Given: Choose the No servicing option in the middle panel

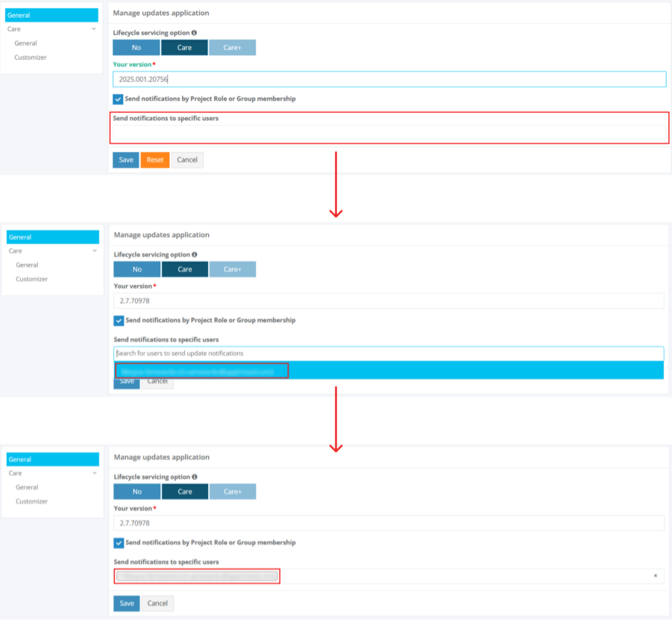Looking at the screenshot, I should (x=137, y=269).
